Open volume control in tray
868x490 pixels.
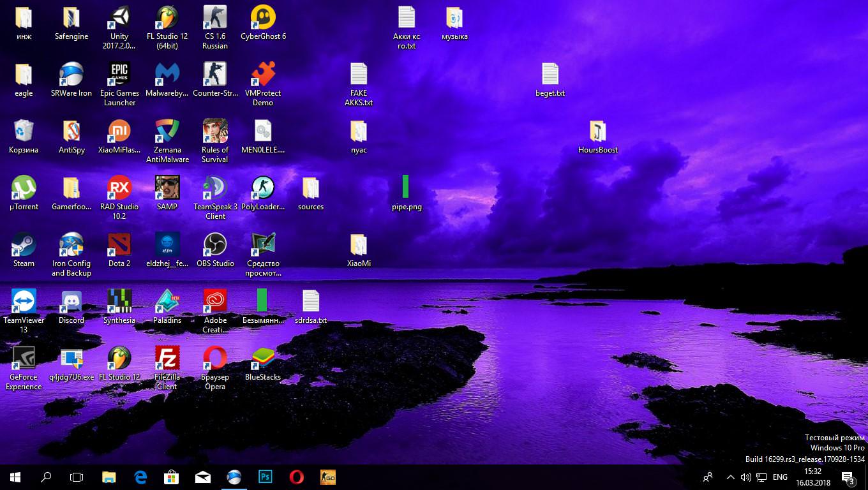[x=745, y=477]
